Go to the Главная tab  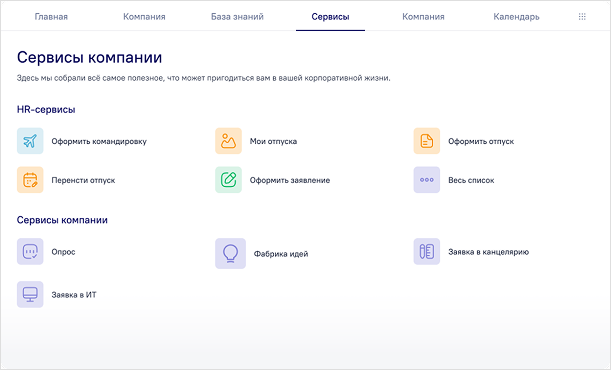point(51,17)
